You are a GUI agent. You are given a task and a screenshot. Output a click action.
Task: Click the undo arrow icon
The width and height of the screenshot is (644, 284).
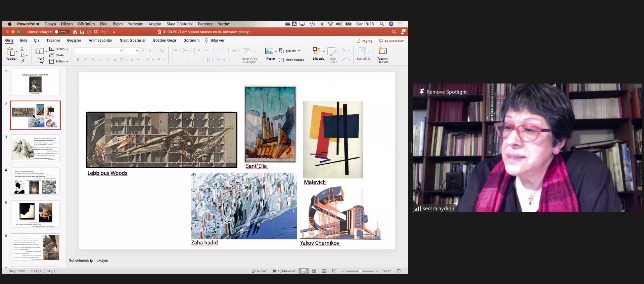[x=103, y=32]
